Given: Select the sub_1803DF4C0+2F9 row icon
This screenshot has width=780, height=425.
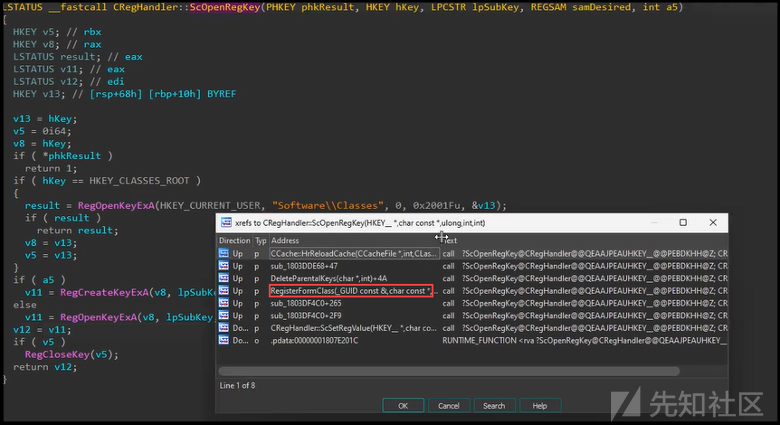Looking at the screenshot, I should click(224, 316).
